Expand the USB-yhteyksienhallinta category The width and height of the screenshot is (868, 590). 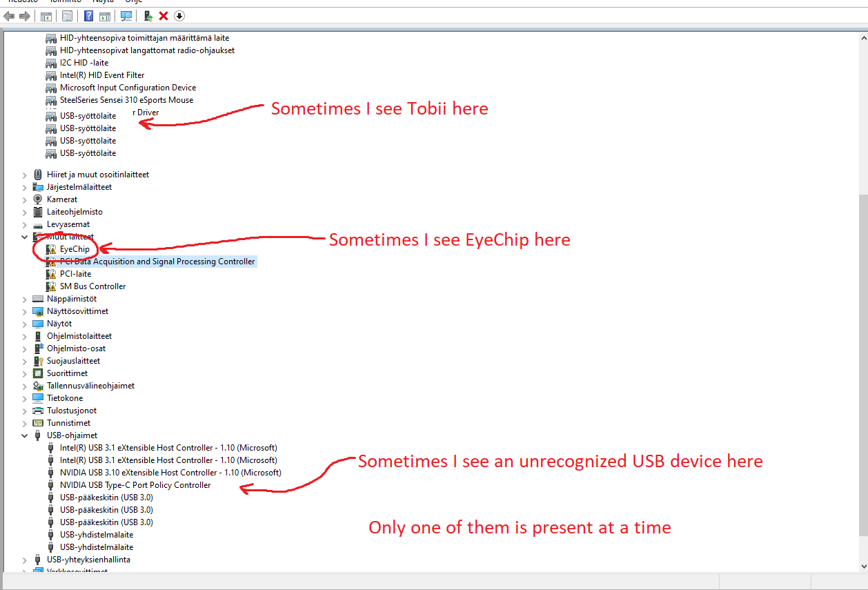pyautogui.click(x=25, y=560)
